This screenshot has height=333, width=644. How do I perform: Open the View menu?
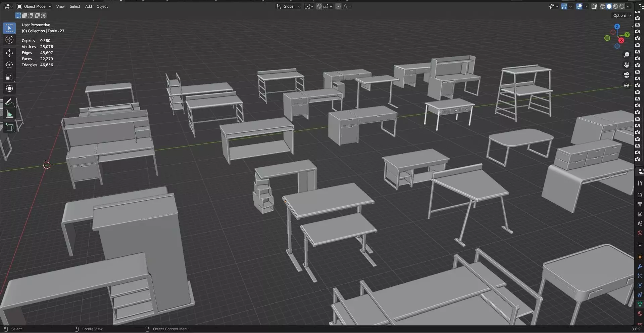coord(60,6)
